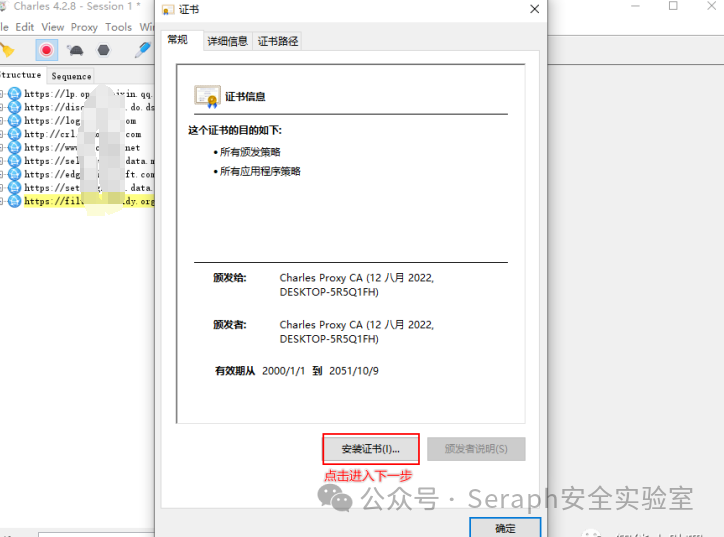Toggle the turtle throttling icon in Charles
Screen dimensions: 724x537
click(75, 50)
